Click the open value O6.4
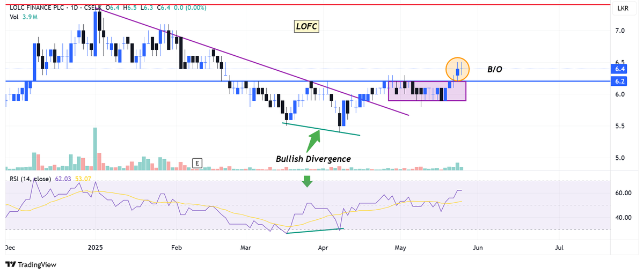 click(113, 8)
